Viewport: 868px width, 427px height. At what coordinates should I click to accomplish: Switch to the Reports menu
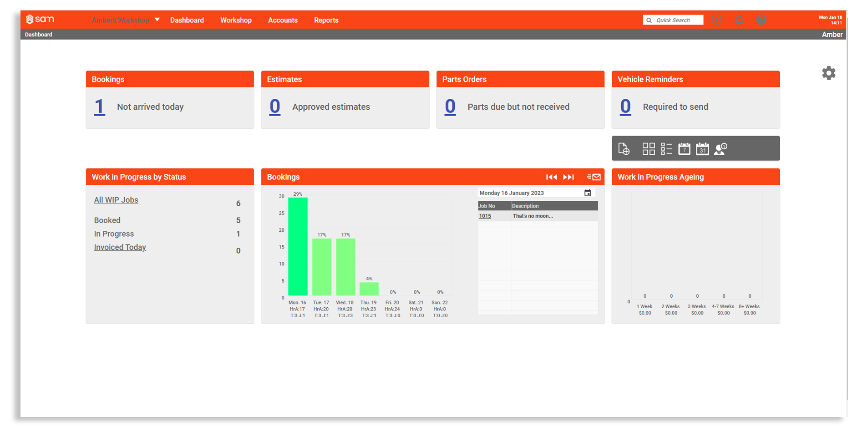pos(326,20)
